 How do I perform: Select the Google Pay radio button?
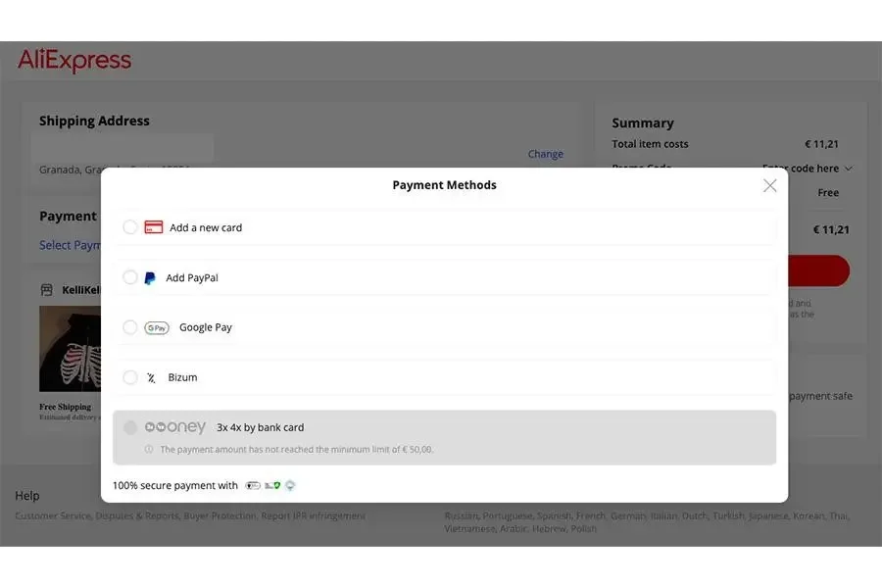coord(129,327)
